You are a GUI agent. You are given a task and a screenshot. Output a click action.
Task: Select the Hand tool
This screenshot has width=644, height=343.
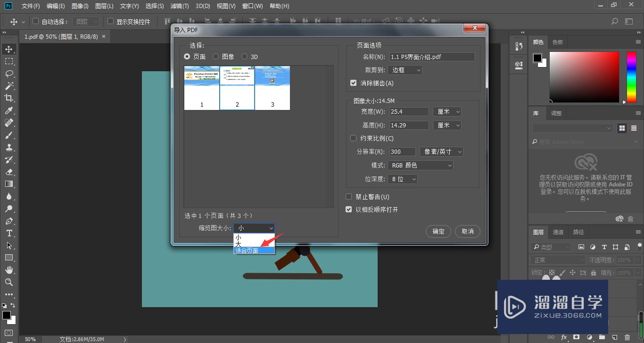coord(9,270)
